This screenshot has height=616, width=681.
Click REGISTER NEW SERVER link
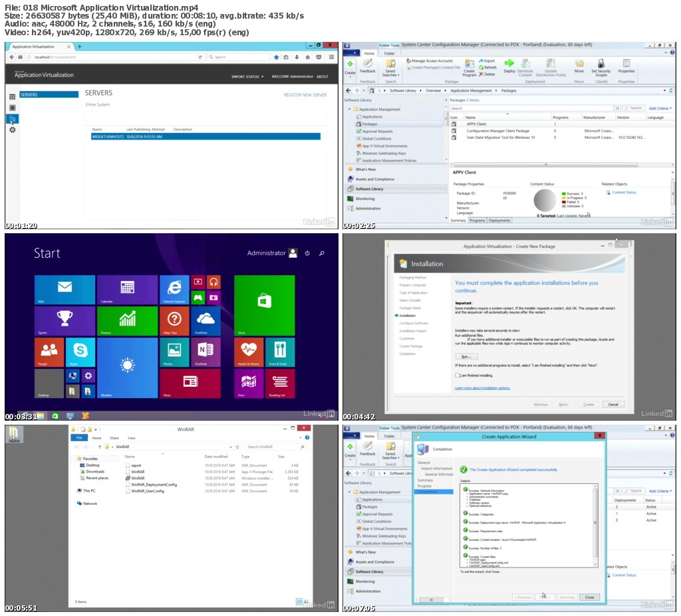click(305, 95)
